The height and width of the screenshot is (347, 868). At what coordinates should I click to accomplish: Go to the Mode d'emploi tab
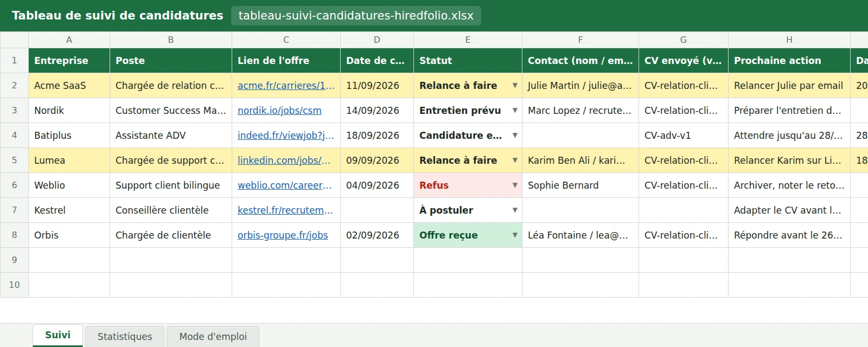(x=213, y=337)
